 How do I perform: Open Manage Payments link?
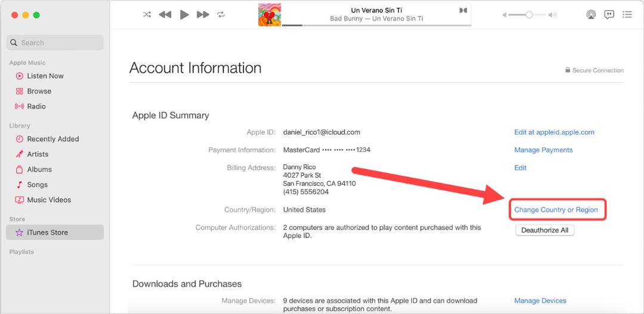coord(543,150)
